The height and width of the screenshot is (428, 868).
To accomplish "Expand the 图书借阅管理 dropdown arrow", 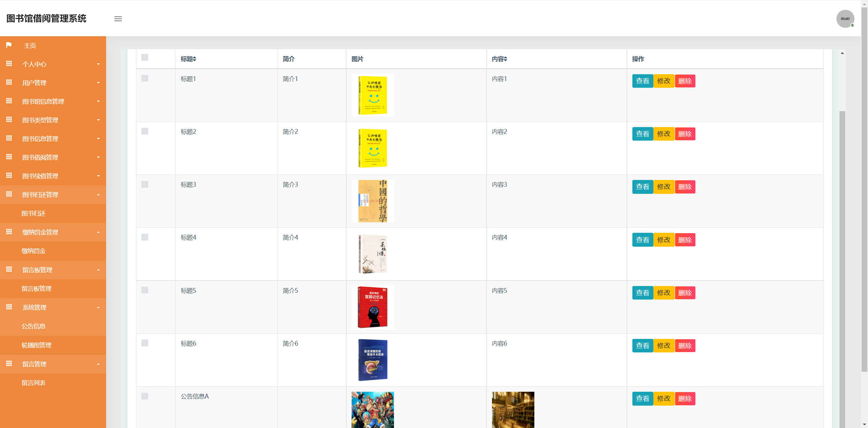I will tap(98, 157).
